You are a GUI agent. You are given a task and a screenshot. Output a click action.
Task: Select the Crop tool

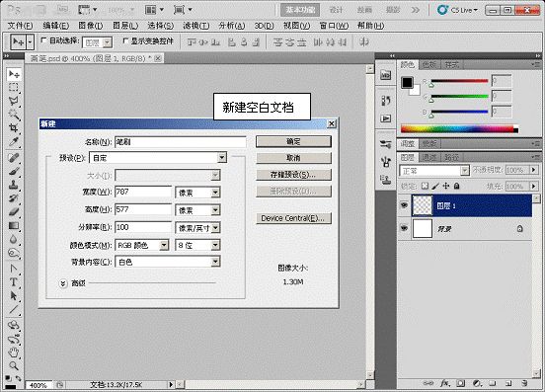(14, 128)
